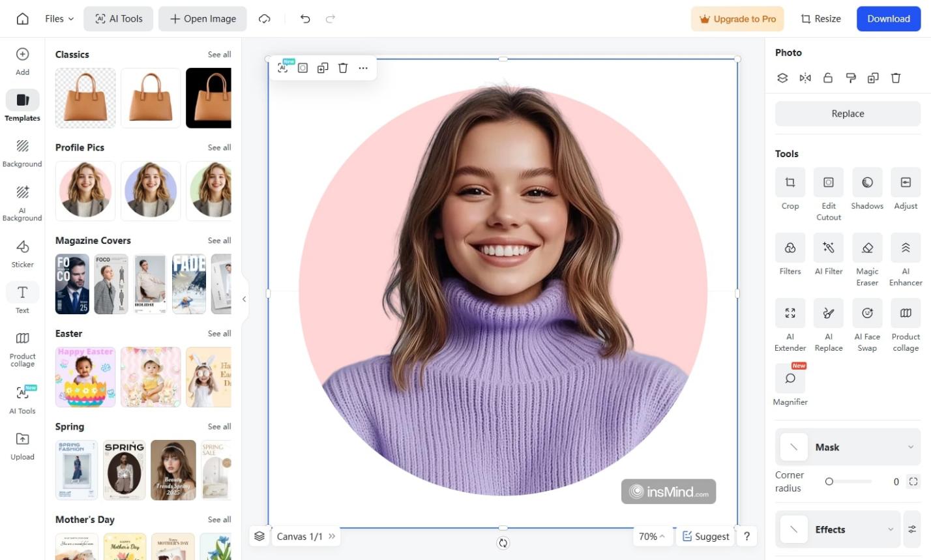Open the AI Extender tool
Image resolution: width=931 pixels, height=560 pixels.
click(790, 314)
